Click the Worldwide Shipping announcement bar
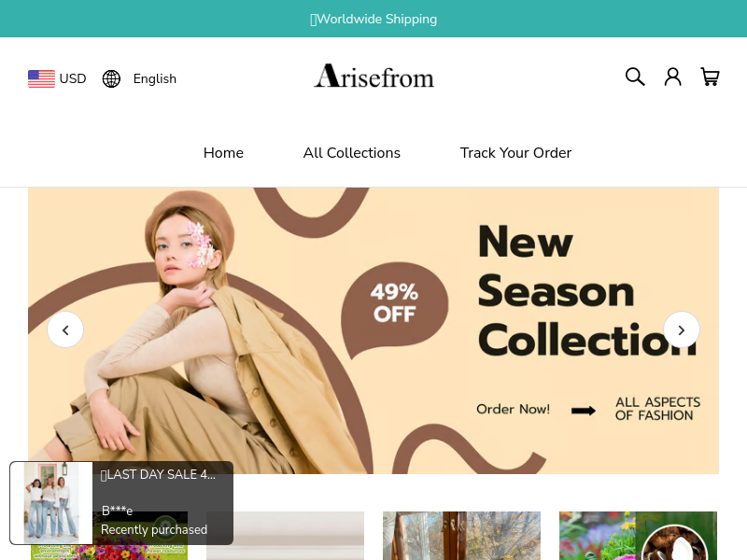747x560 pixels. [x=373, y=19]
